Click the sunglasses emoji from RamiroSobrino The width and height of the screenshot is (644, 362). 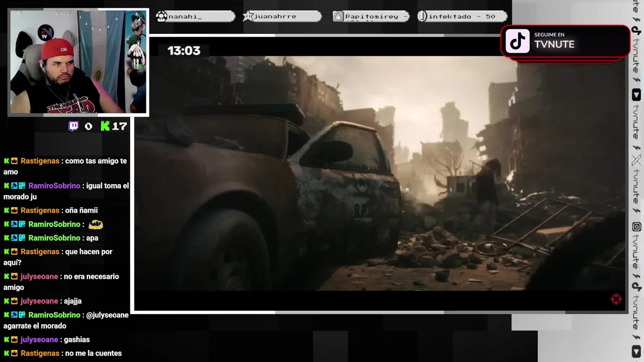pos(95,224)
